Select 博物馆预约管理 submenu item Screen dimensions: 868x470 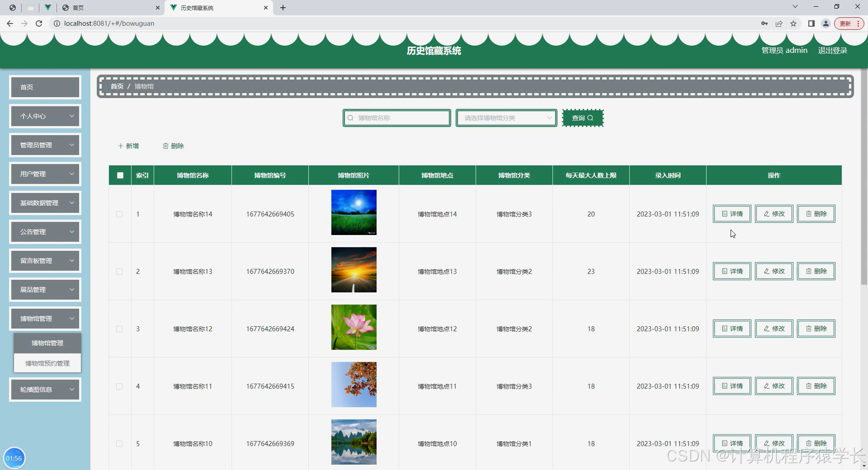47,363
